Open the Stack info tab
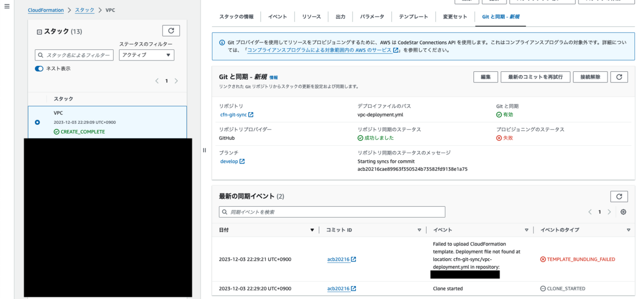The image size is (644, 299). coord(237,17)
